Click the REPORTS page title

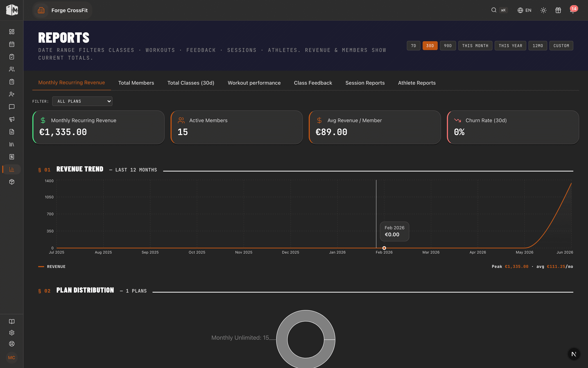click(64, 38)
